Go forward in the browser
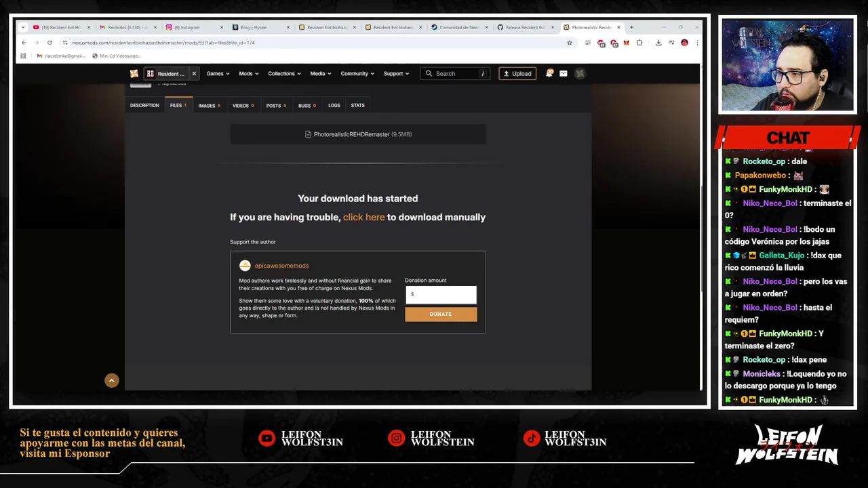This screenshot has width=868, height=488. (37, 42)
